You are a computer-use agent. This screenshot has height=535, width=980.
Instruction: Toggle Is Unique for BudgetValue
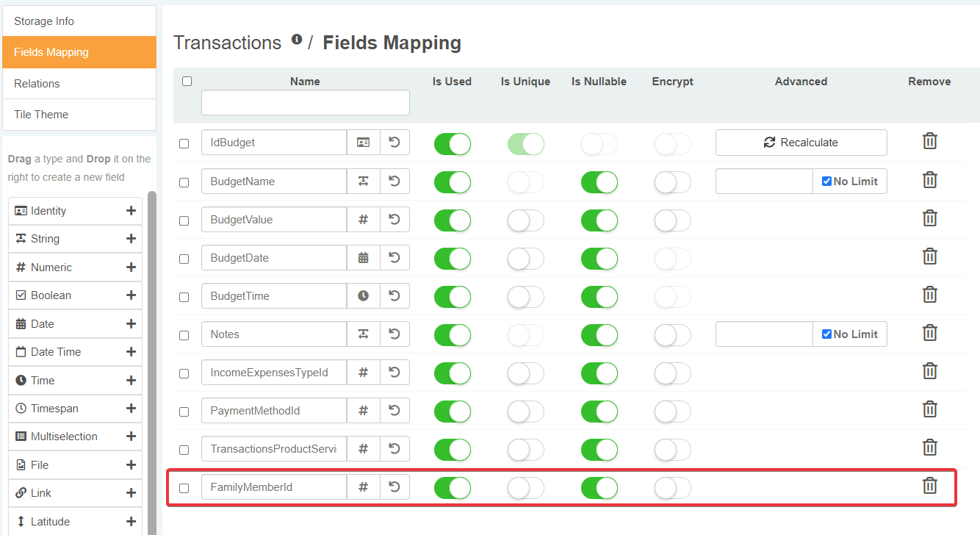[525, 220]
